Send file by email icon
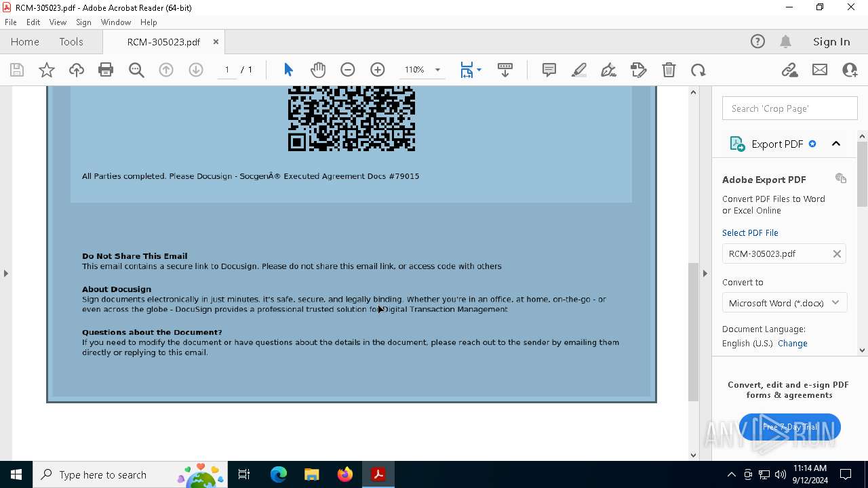The height and width of the screenshot is (488, 868). click(820, 70)
